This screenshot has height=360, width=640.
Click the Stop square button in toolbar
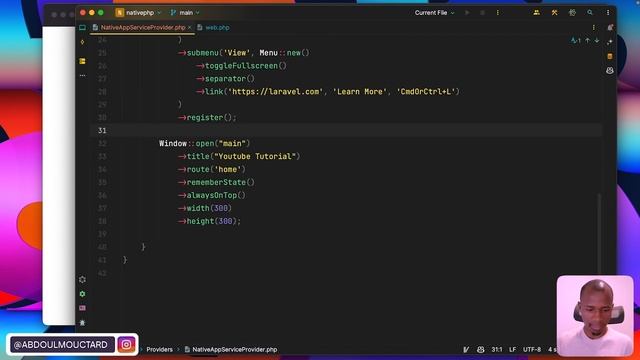point(482,13)
